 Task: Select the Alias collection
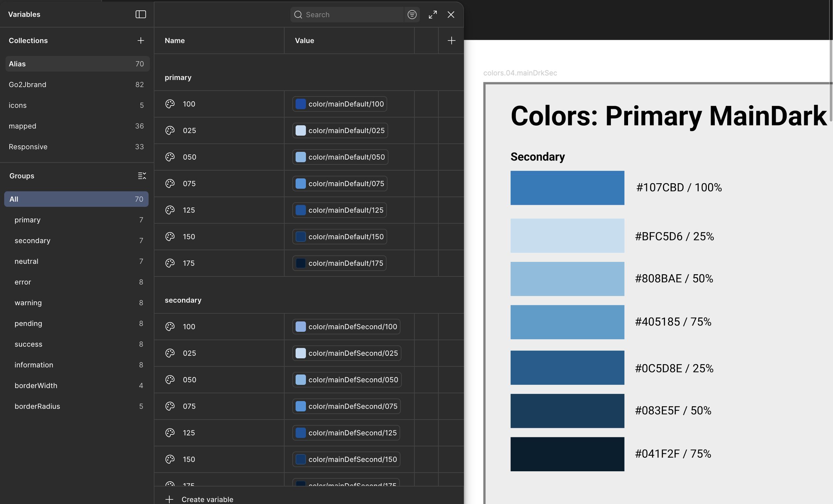(x=77, y=64)
